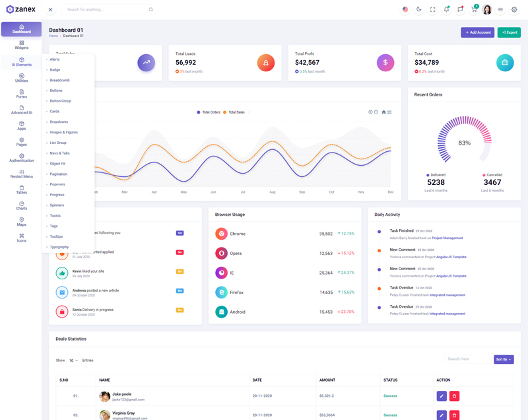Enter fullscreen mode from the header

[433, 9]
